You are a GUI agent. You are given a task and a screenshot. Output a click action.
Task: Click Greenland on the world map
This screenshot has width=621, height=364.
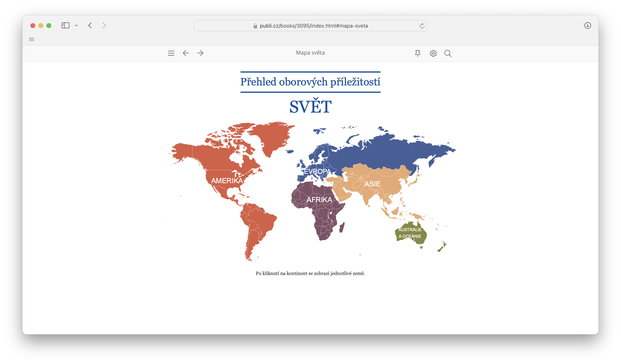tap(273, 138)
